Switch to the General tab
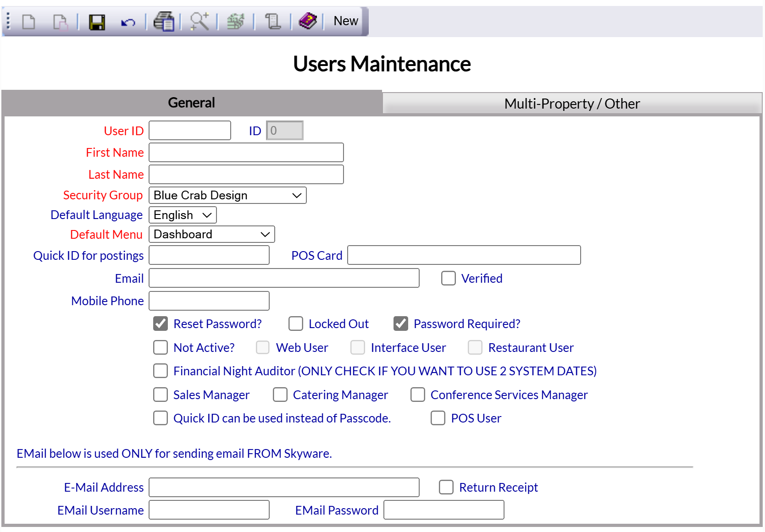 (x=192, y=103)
